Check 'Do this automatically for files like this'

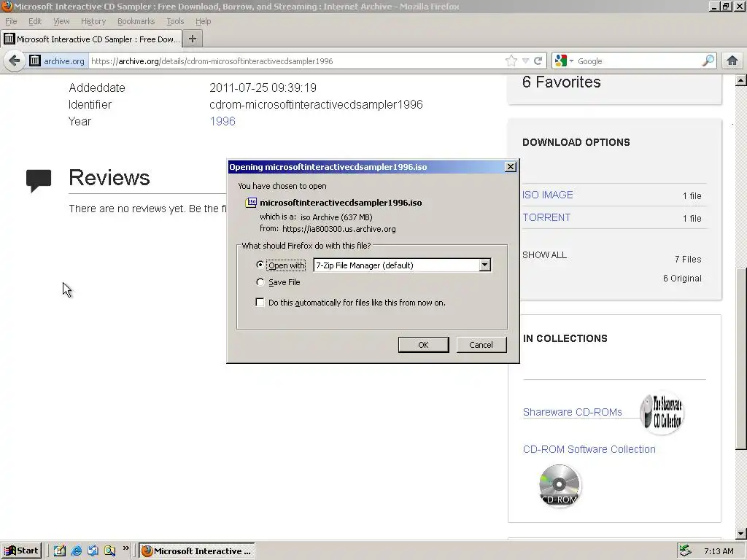pyautogui.click(x=260, y=303)
